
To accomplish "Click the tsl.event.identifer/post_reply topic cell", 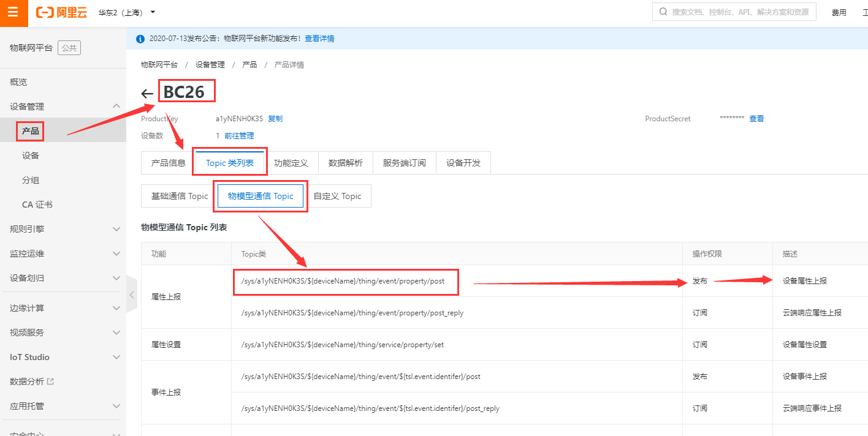I will pyautogui.click(x=457, y=408).
